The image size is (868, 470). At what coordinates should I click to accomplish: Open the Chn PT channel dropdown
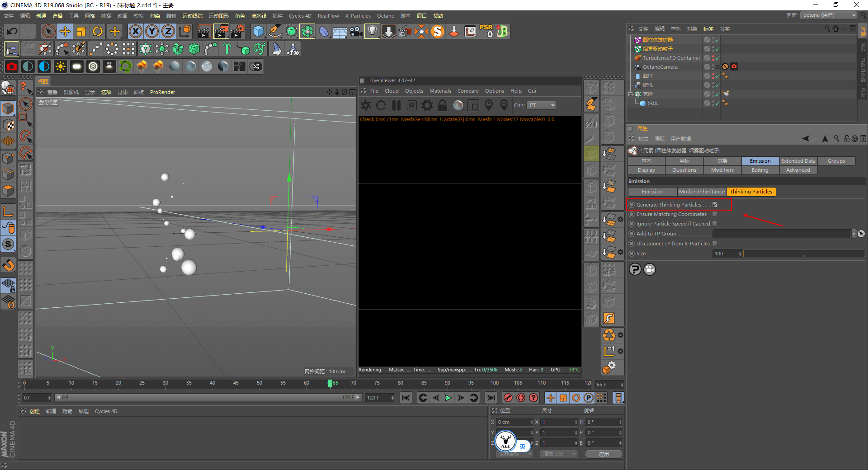(542, 105)
